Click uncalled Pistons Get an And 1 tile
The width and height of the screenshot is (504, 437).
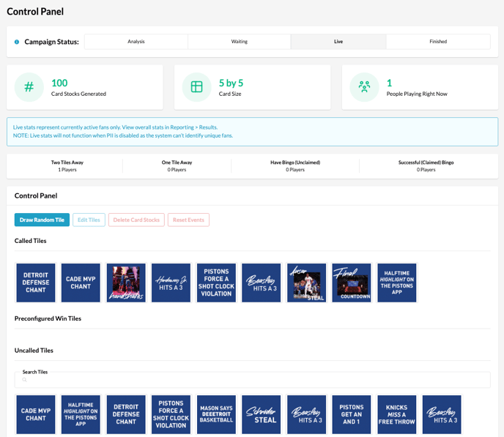click(352, 415)
